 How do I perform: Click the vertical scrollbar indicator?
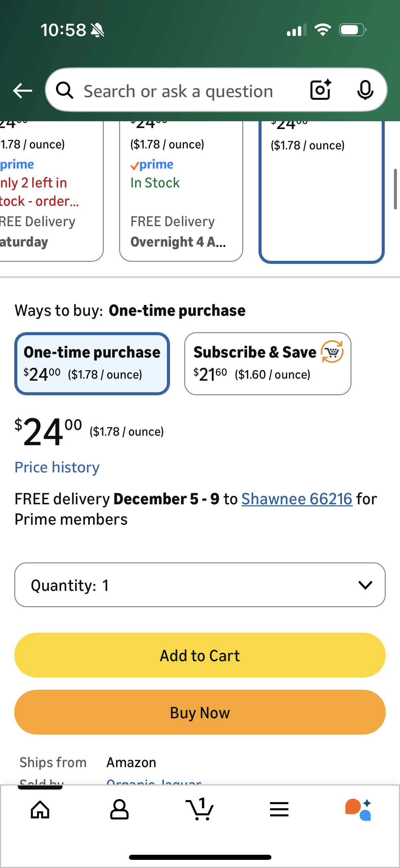pyautogui.click(x=395, y=189)
